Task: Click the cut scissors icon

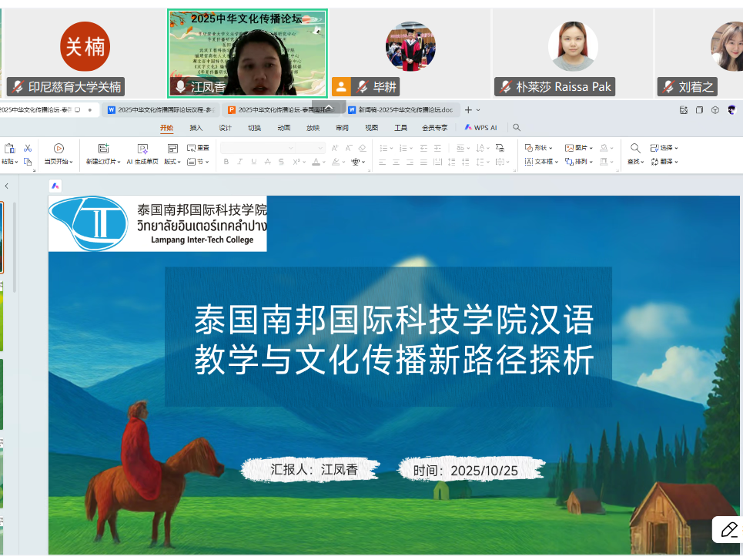Action: [28, 148]
